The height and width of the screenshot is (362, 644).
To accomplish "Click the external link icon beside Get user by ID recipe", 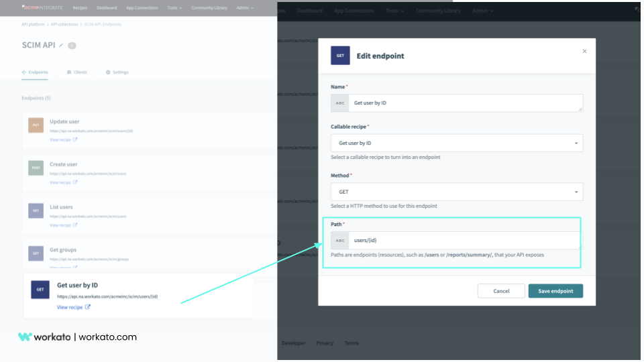I will click(x=87, y=306).
